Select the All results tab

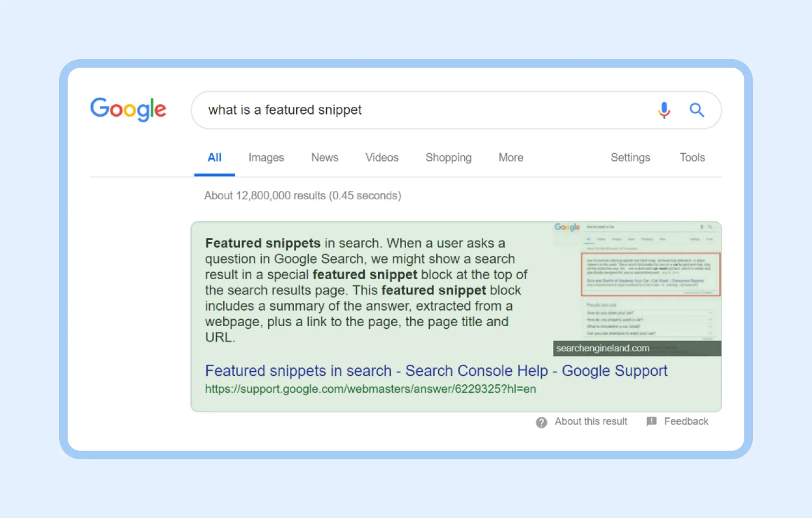tap(215, 158)
